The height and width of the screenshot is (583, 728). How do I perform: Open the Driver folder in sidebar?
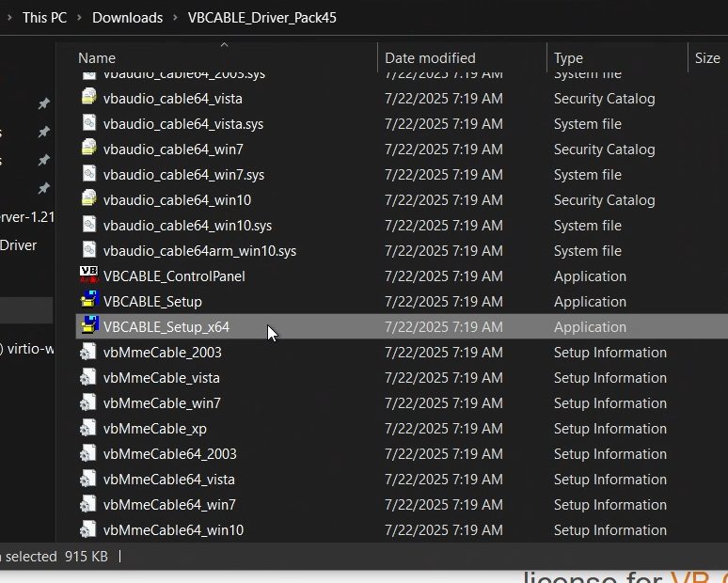19,245
